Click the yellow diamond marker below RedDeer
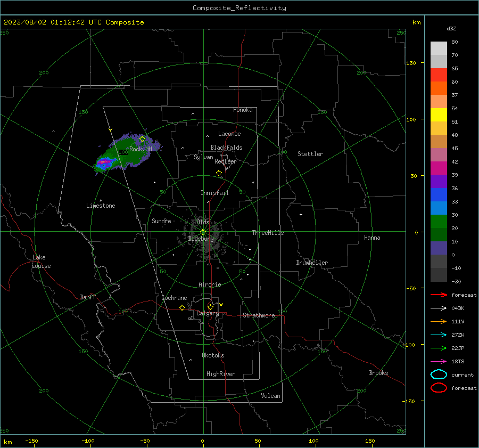 pos(219,173)
